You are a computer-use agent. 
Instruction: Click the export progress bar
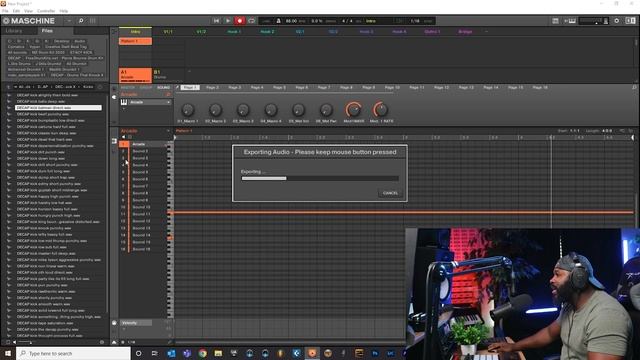point(320,178)
